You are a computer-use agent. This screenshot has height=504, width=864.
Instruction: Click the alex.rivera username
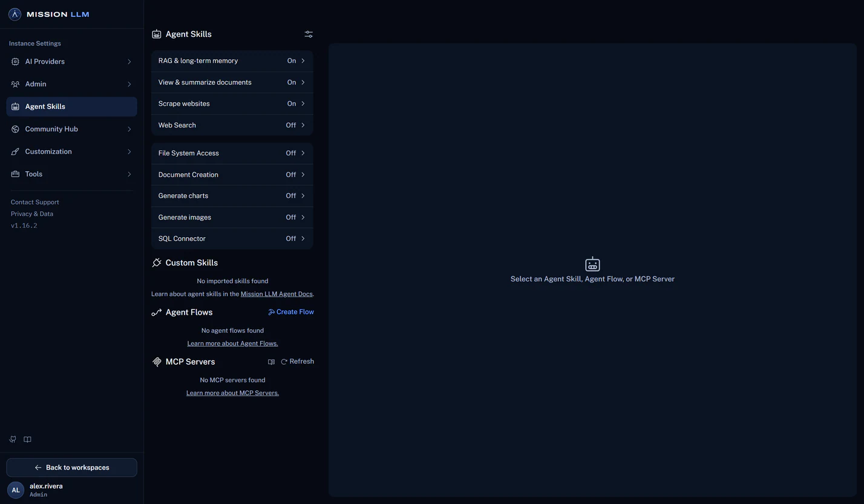(x=46, y=486)
